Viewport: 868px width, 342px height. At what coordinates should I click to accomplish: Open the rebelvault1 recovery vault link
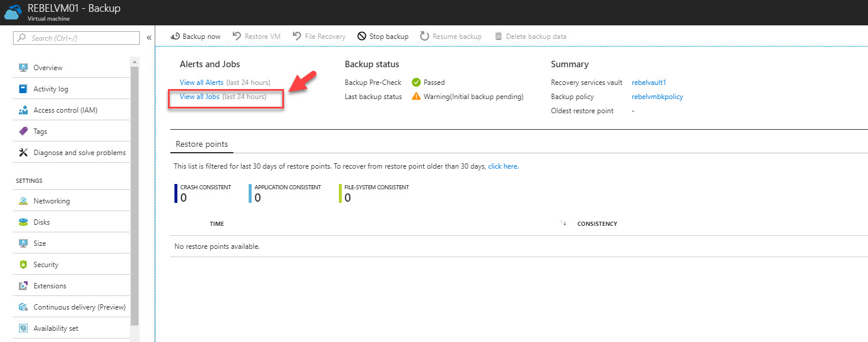pos(649,83)
